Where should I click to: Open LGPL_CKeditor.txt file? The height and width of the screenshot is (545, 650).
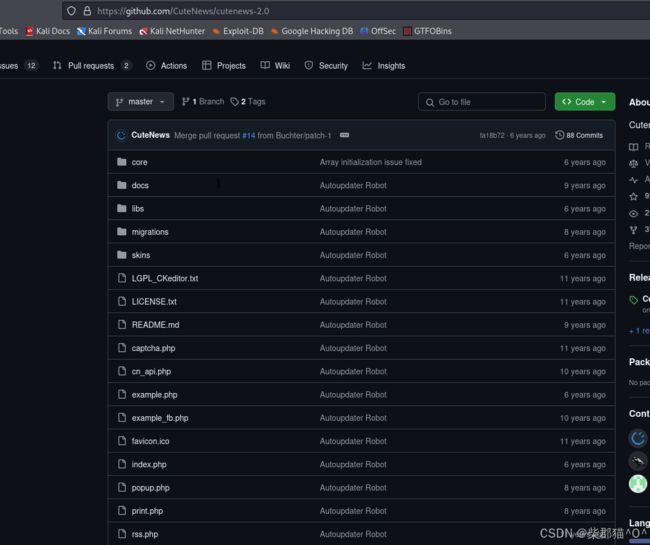[165, 279]
